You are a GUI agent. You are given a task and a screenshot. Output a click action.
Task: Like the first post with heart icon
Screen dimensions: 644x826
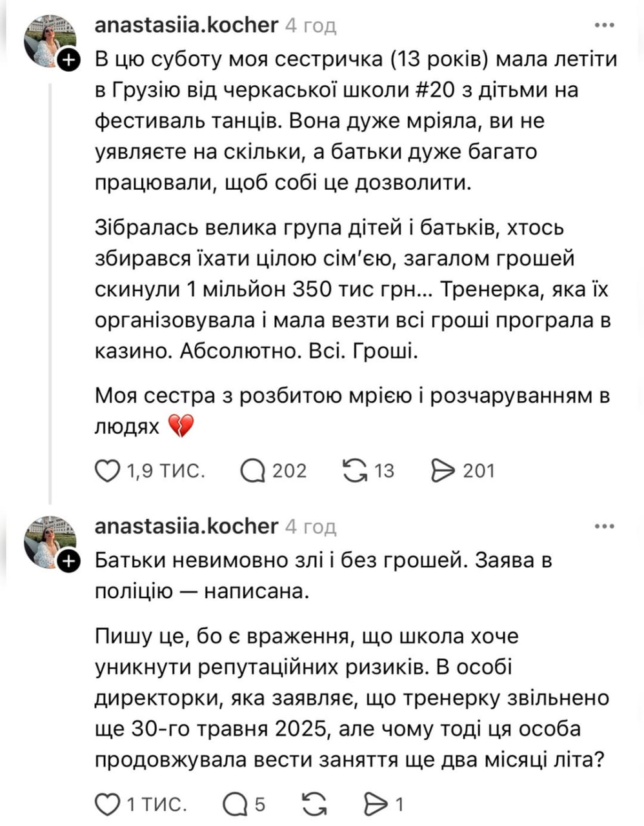tap(108, 471)
